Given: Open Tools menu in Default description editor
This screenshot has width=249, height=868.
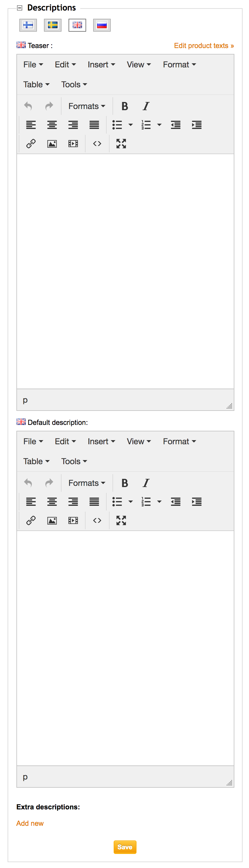Looking at the screenshot, I should point(74,461).
